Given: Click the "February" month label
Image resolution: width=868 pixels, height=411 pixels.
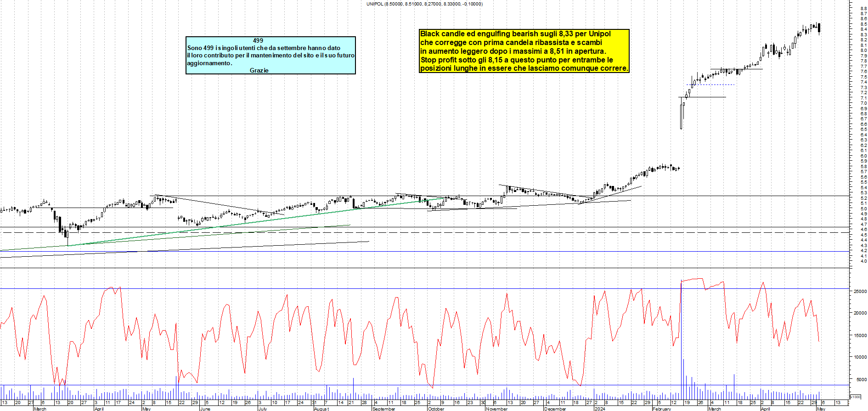Looking at the screenshot, I should [x=662, y=409].
